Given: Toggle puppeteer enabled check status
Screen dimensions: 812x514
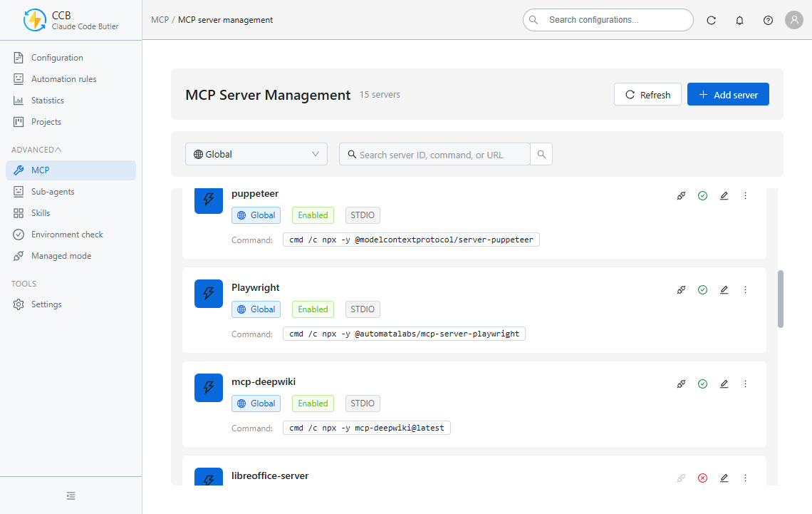Looking at the screenshot, I should click(702, 195).
